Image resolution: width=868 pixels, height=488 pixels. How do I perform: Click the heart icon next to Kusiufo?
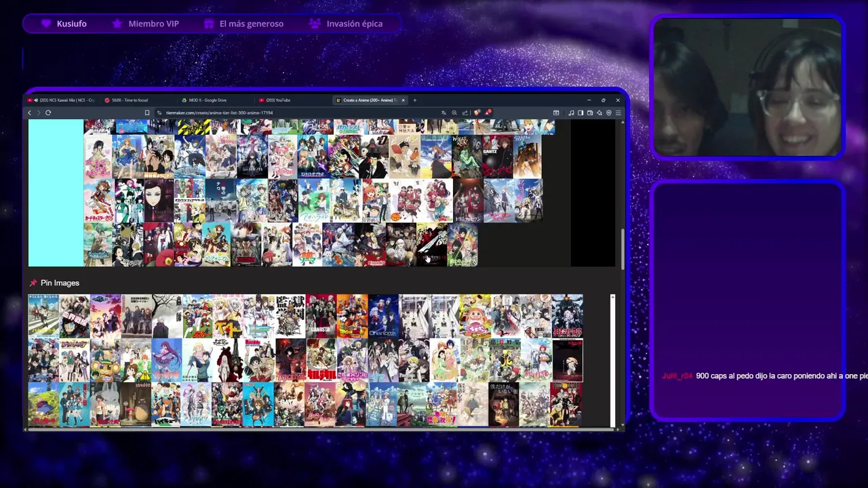pos(46,24)
